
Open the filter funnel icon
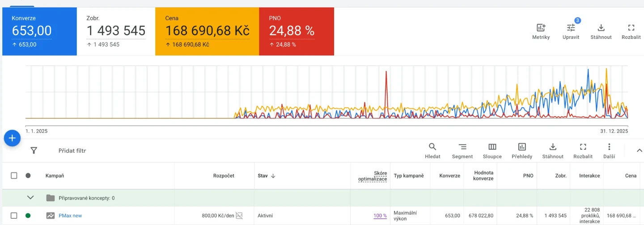34,150
